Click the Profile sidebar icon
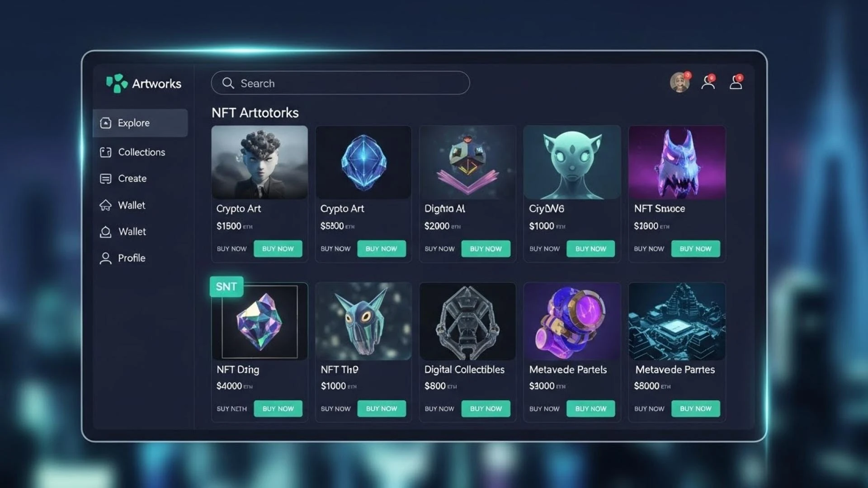Image resolution: width=868 pixels, height=488 pixels. point(105,258)
